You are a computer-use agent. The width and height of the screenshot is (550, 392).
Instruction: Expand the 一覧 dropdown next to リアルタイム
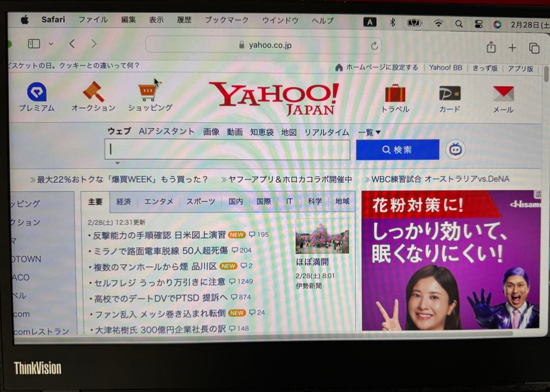tap(368, 132)
